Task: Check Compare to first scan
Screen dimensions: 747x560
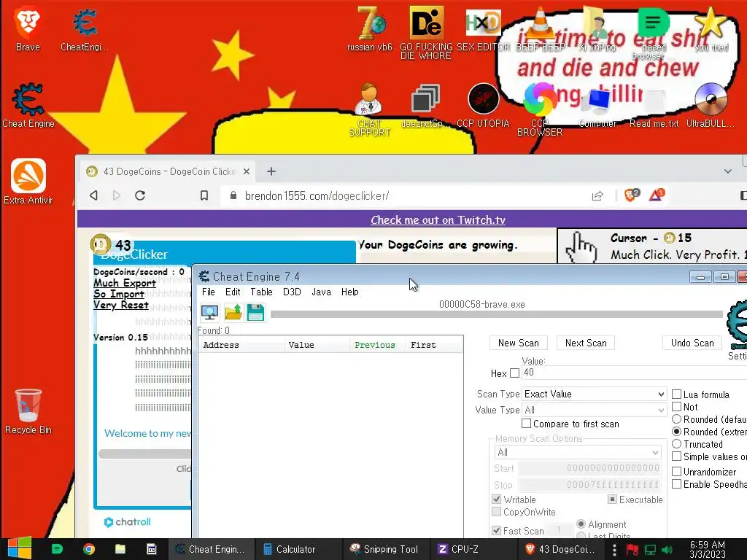Action: tap(527, 424)
